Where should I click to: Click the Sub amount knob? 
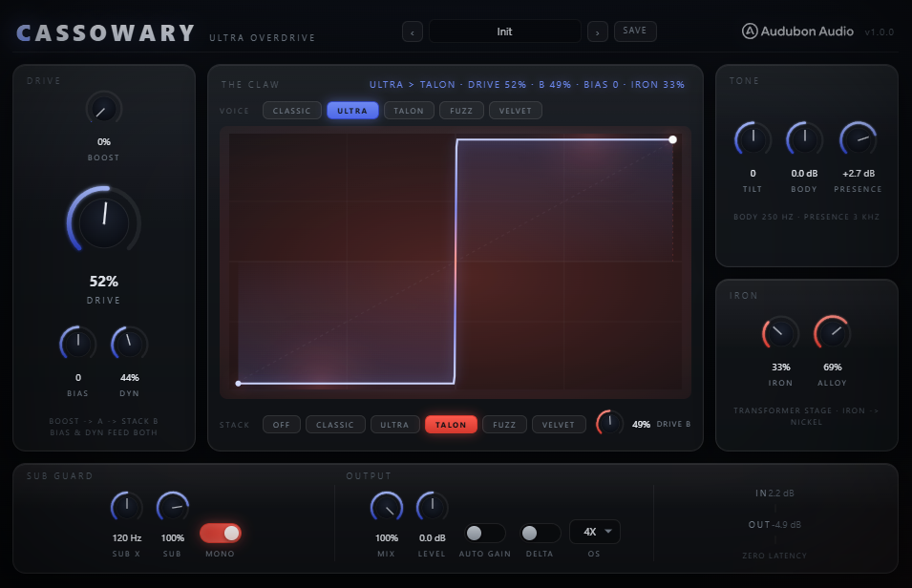pos(173,507)
